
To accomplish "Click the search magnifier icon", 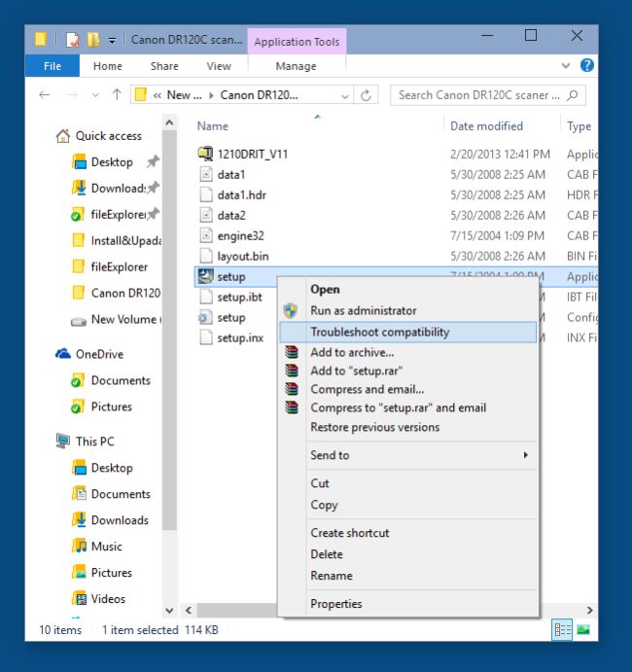I will [x=573, y=94].
